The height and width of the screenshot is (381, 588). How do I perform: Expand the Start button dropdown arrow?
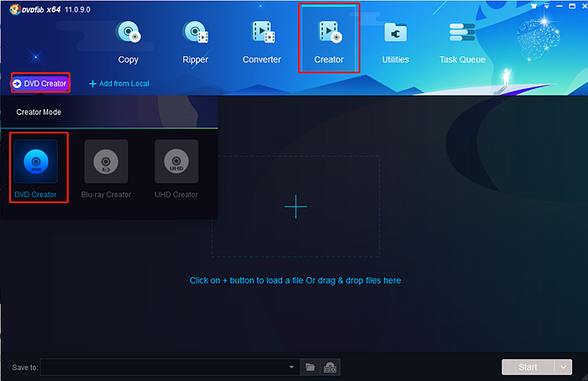coord(564,367)
